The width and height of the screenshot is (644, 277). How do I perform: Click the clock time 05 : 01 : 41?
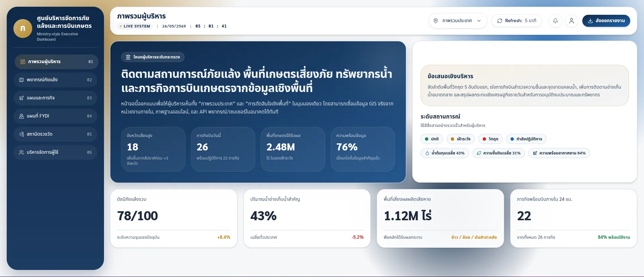pyautogui.click(x=211, y=26)
